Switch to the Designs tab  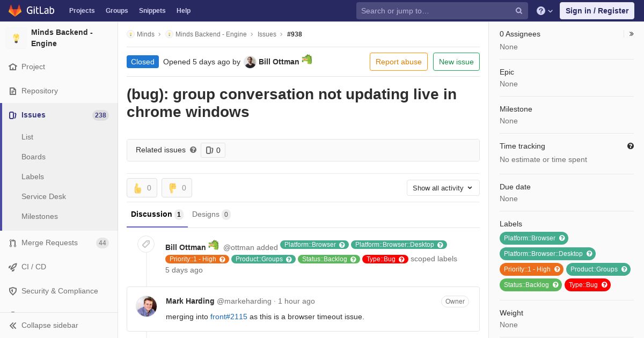pyautogui.click(x=211, y=215)
